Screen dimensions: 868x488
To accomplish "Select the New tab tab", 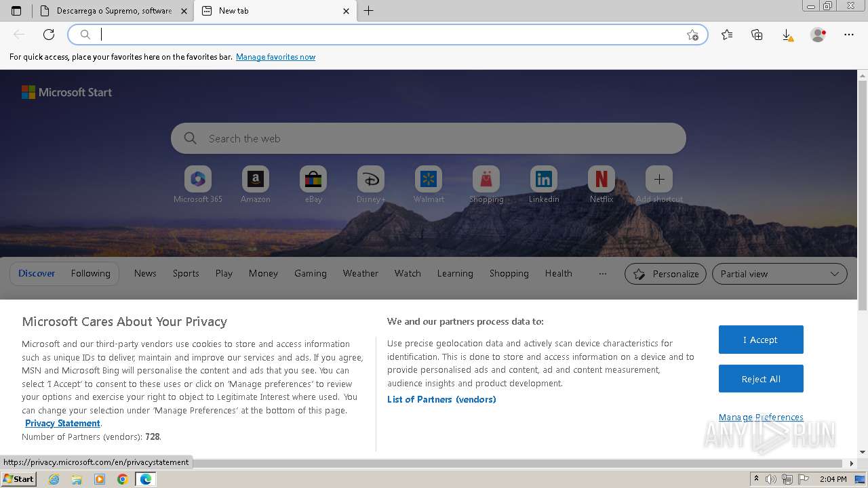I will pyautogui.click(x=275, y=11).
